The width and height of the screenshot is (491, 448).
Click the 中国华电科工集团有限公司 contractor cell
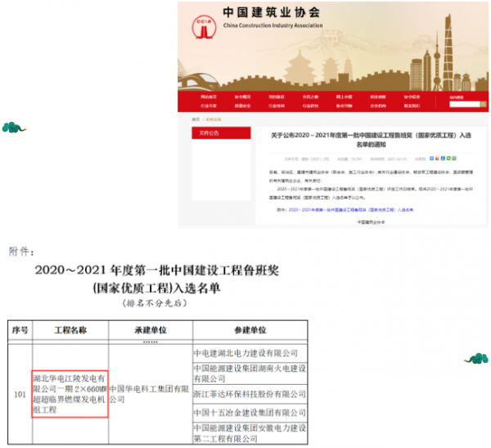(x=149, y=394)
